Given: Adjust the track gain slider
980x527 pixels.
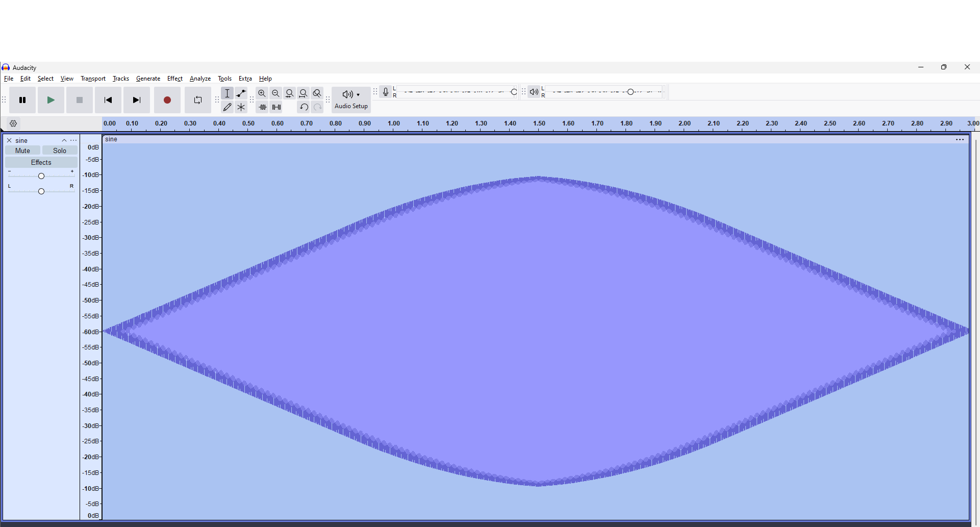Looking at the screenshot, I should tap(41, 175).
